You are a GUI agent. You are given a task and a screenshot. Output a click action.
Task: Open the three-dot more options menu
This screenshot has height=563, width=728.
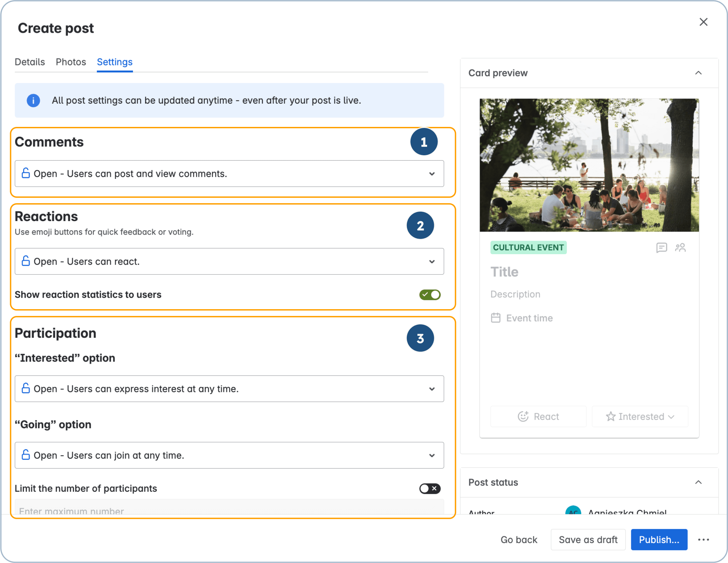(703, 539)
